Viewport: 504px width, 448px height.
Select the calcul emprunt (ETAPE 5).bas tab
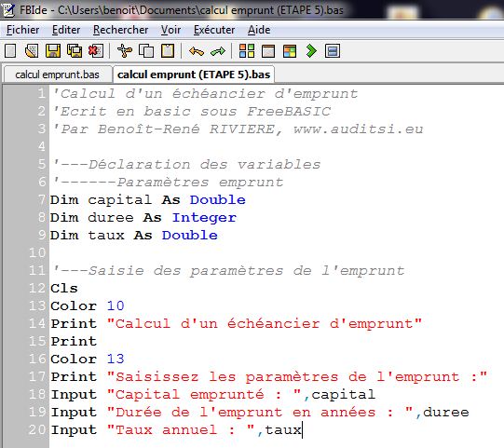click(194, 75)
